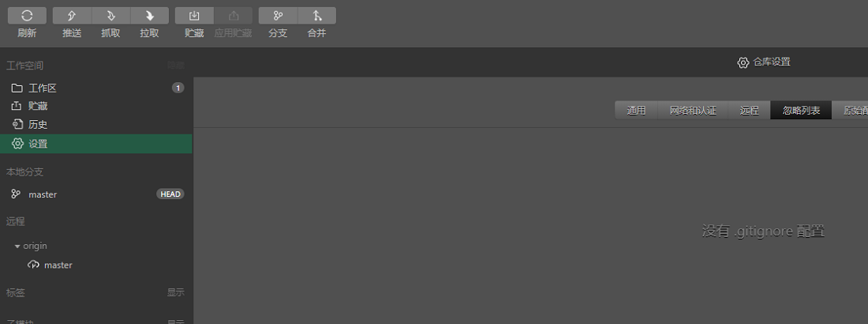Push commits with the 推送 icon
The height and width of the screenshot is (324, 868).
pyautogui.click(x=72, y=16)
